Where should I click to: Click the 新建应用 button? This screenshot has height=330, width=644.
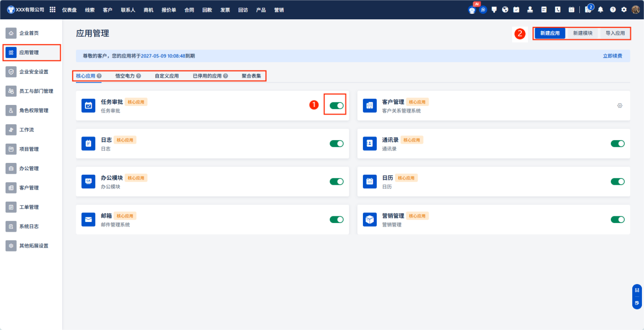point(550,33)
